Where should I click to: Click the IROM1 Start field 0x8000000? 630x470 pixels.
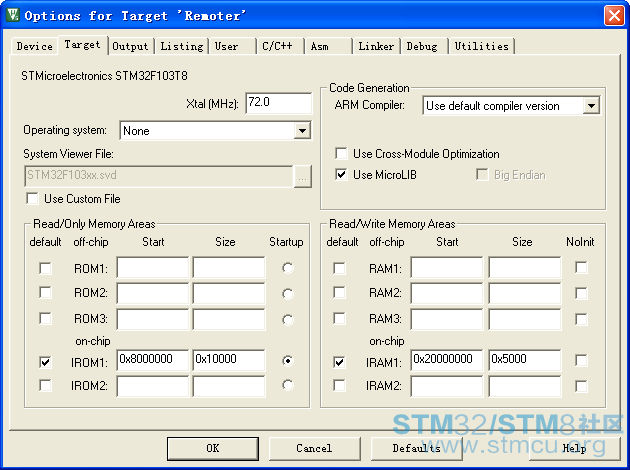coord(153,360)
